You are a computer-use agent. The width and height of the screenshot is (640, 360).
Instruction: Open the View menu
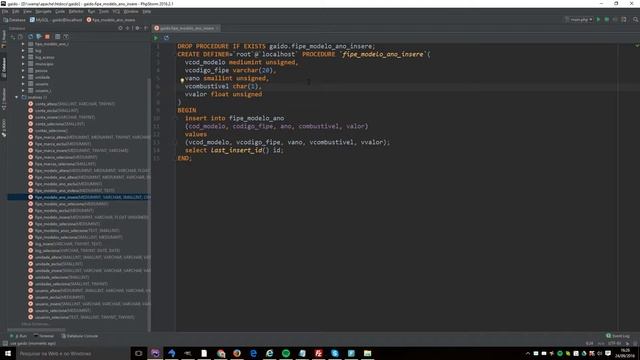pos(27,11)
